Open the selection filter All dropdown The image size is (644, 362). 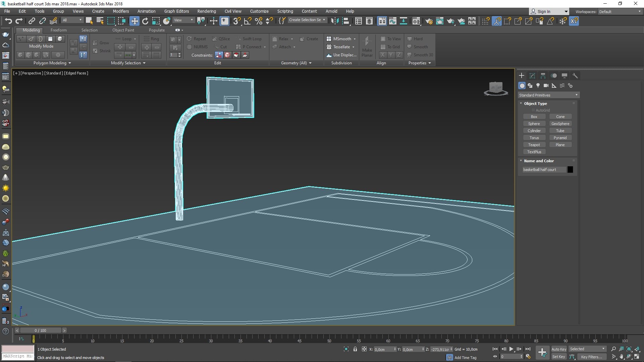click(x=72, y=20)
